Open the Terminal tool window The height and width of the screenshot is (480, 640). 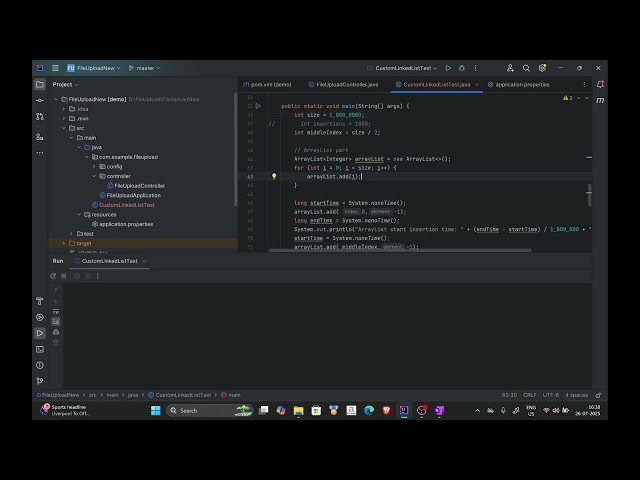point(40,349)
